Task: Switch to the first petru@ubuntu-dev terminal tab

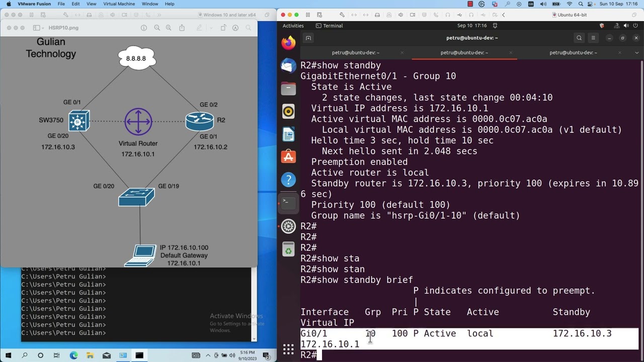Action: [x=355, y=52]
